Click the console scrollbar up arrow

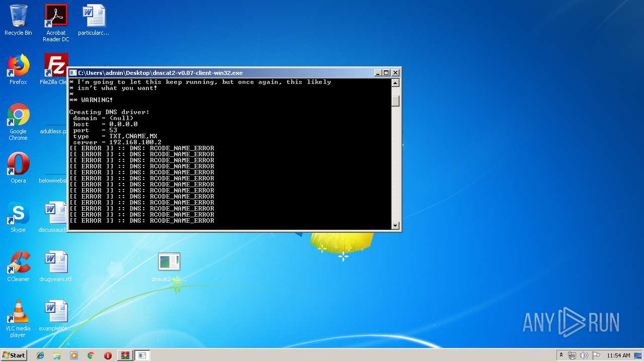395,83
